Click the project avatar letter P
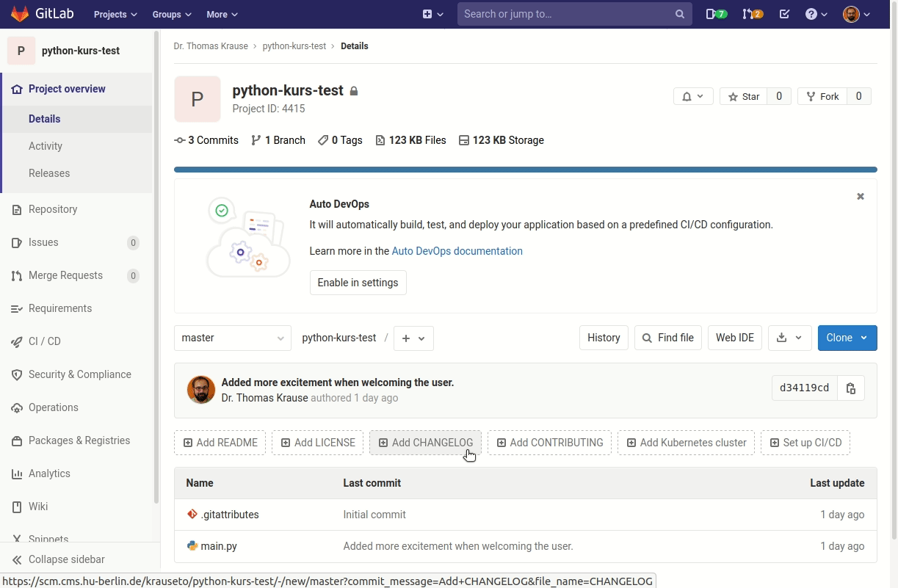898x588 pixels. (x=198, y=99)
